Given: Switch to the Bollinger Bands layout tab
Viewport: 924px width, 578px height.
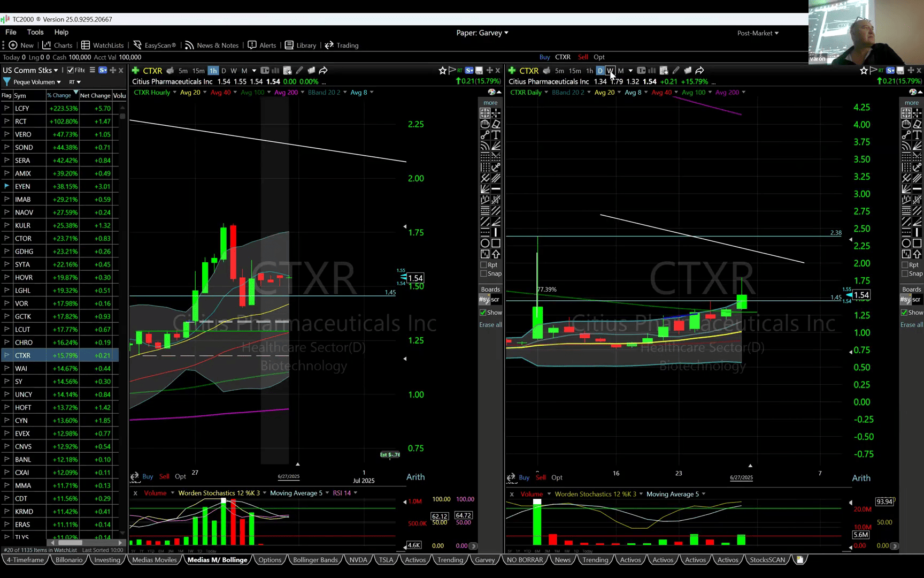Looking at the screenshot, I should point(315,560).
